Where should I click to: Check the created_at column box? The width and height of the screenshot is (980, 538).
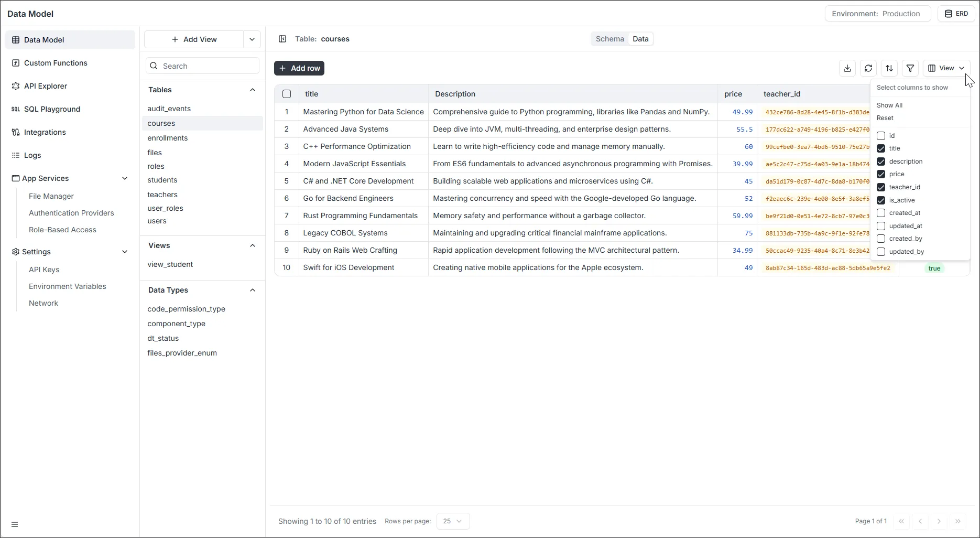click(x=881, y=213)
